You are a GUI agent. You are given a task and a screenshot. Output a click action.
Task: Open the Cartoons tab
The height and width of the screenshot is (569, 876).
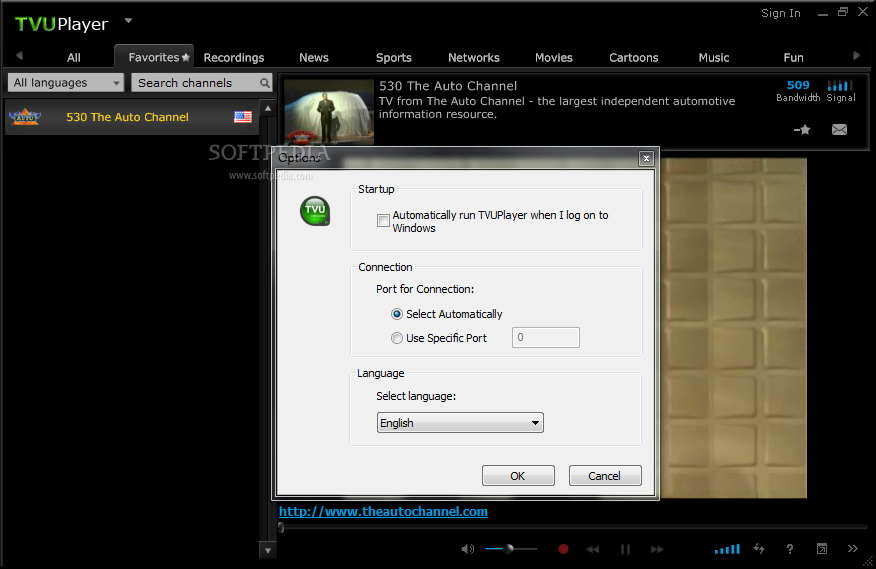(634, 58)
